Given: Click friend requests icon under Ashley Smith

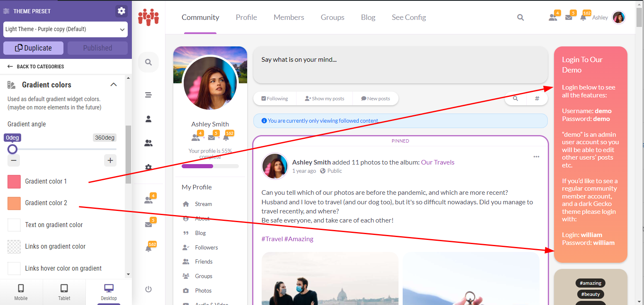Looking at the screenshot, I should [196, 137].
